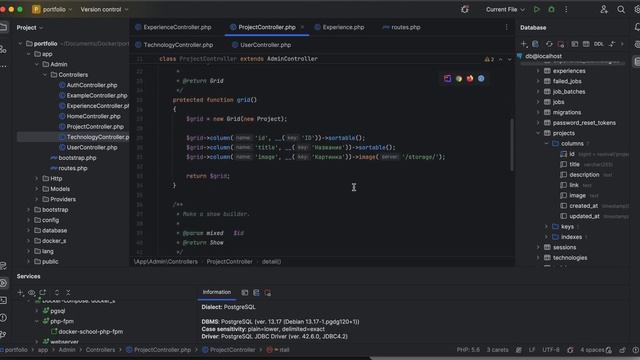
Task: Click 4 spaces indent setting in status bar
Action: click(592, 350)
